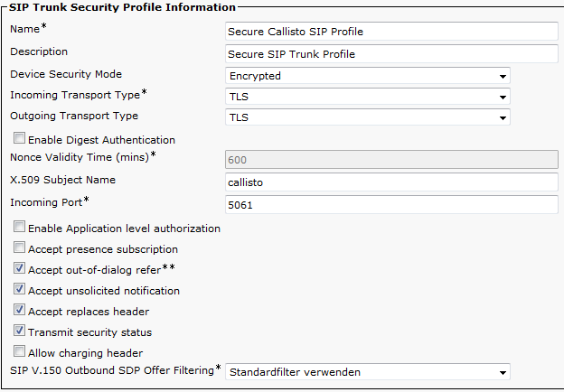Open the Outgoing Transport Type dropdown
The width and height of the screenshot is (564, 392).
pyautogui.click(x=368, y=117)
